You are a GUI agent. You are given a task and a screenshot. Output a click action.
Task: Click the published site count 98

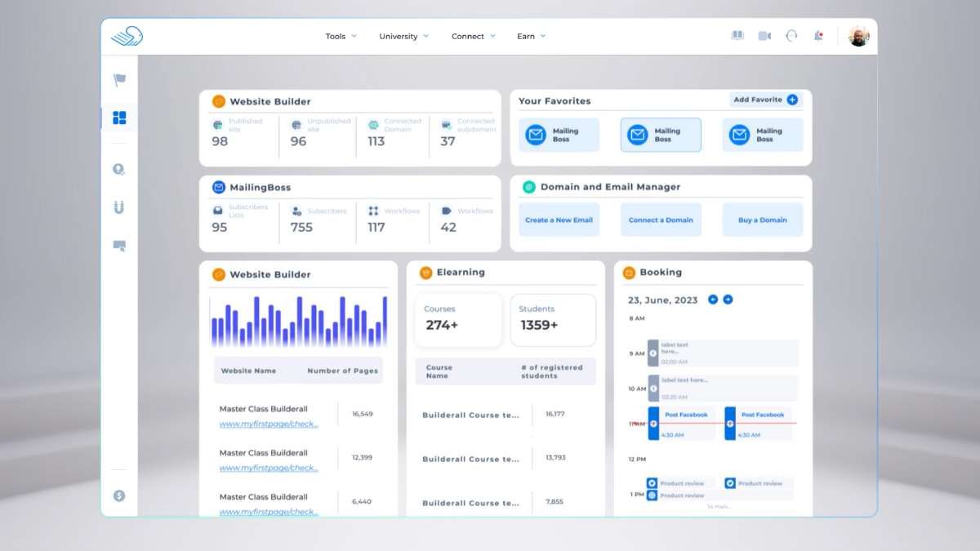point(220,141)
